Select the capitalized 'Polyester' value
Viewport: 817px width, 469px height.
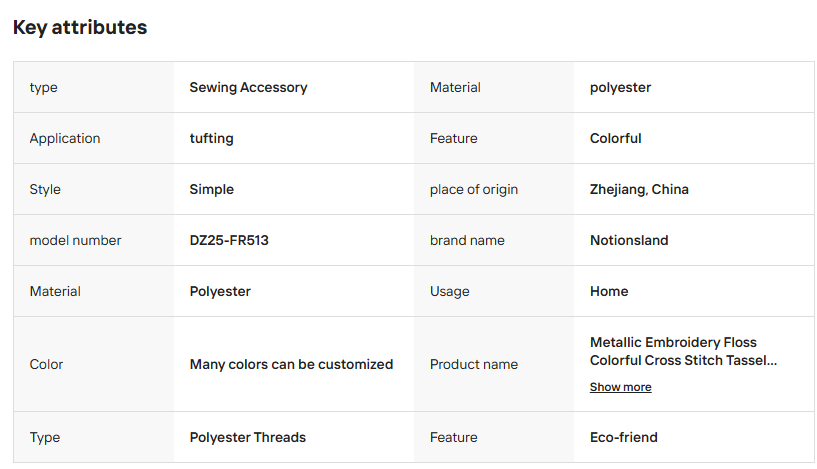[220, 291]
